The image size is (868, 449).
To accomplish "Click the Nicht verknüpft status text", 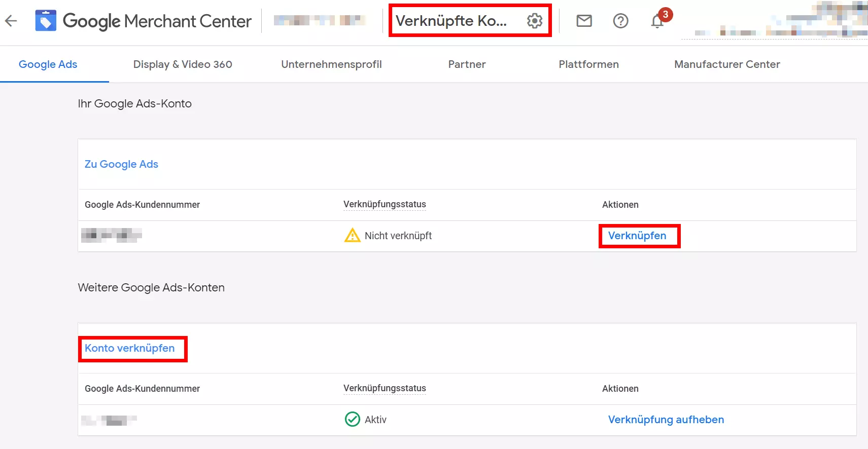I will [x=398, y=236].
